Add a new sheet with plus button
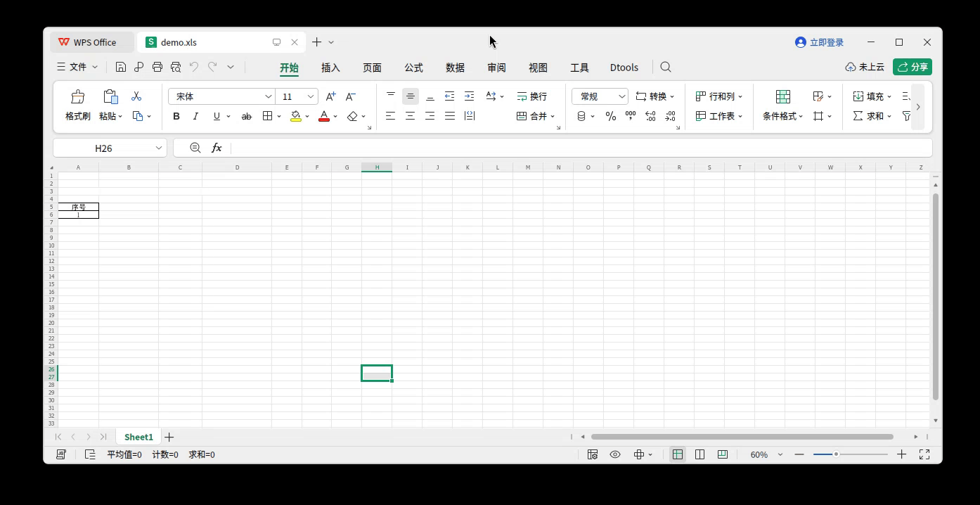This screenshot has width=980, height=505. tap(169, 437)
